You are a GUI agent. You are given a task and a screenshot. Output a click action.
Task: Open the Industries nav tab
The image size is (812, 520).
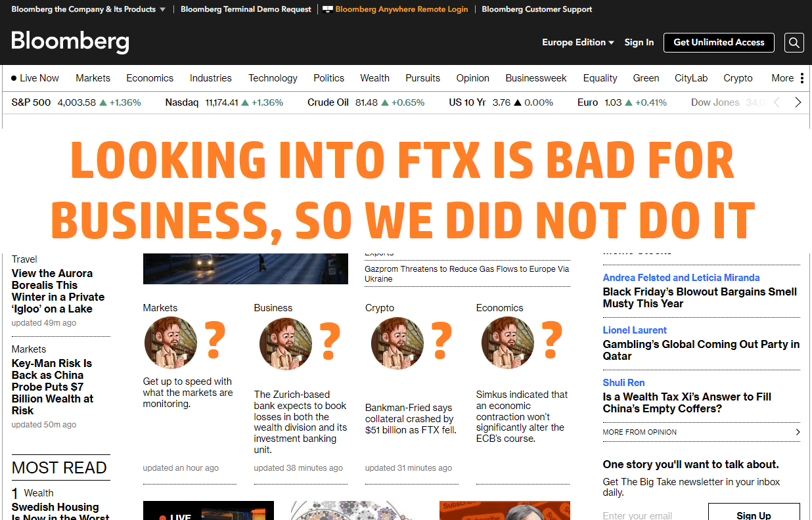click(211, 78)
